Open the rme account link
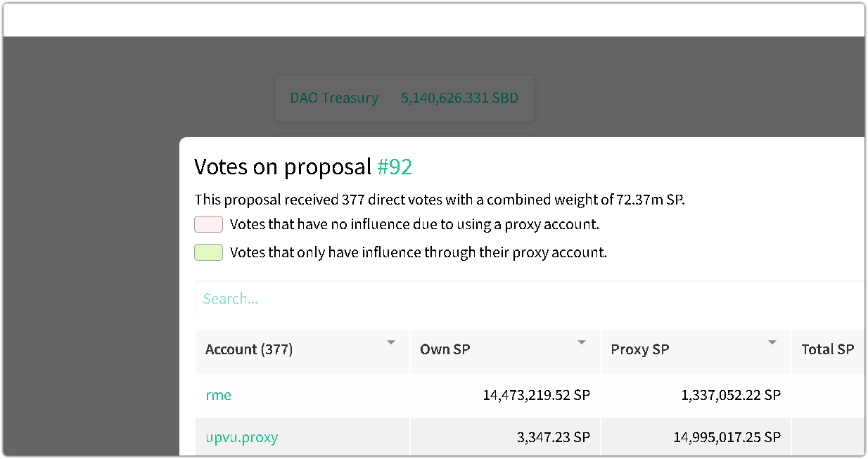Image resolution: width=868 pixels, height=459 pixels. [218, 395]
